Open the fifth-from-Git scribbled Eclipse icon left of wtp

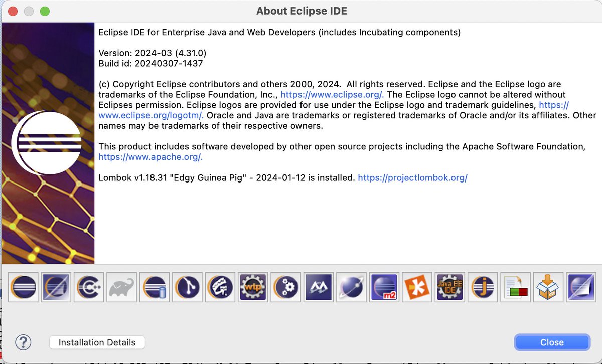click(x=220, y=287)
